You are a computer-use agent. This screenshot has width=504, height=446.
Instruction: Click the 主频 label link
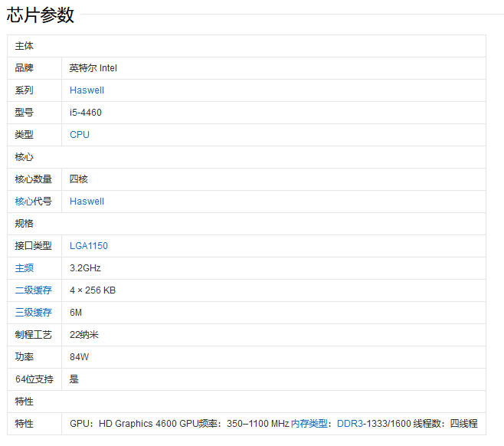24,268
